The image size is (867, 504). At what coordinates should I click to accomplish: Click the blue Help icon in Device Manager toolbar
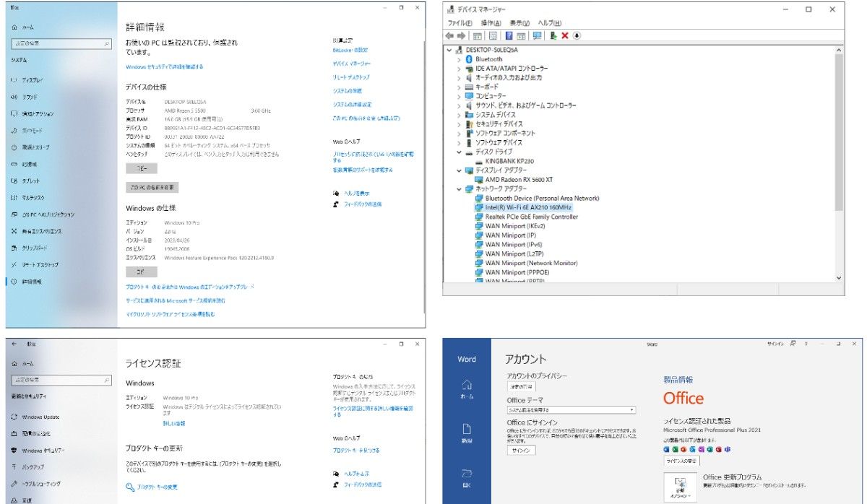(509, 35)
